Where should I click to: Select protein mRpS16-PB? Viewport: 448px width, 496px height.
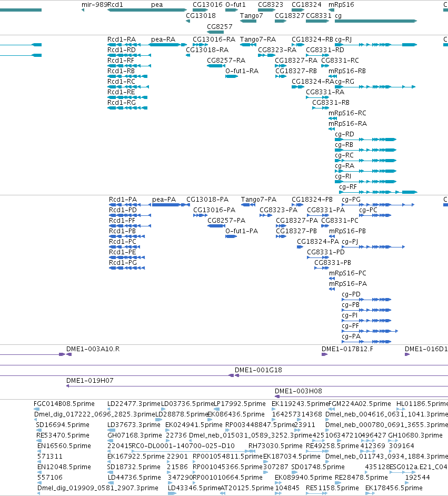pyautogui.click(x=347, y=231)
